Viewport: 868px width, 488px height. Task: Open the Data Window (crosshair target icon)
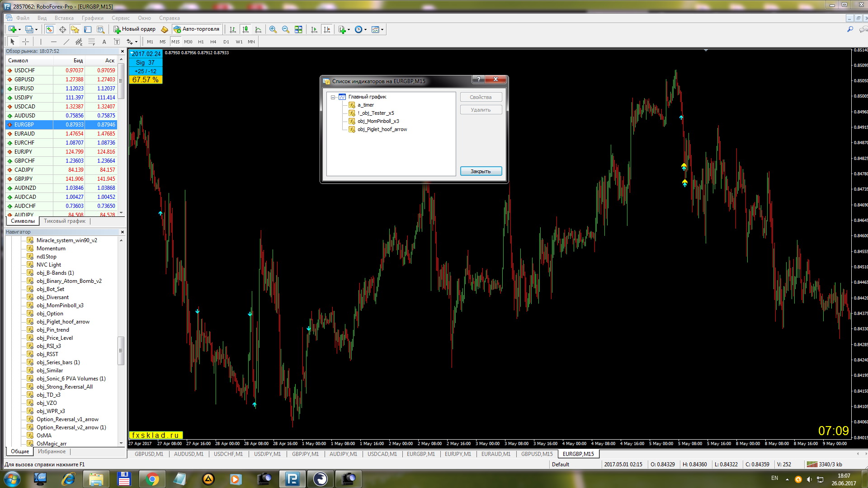click(62, 29)
